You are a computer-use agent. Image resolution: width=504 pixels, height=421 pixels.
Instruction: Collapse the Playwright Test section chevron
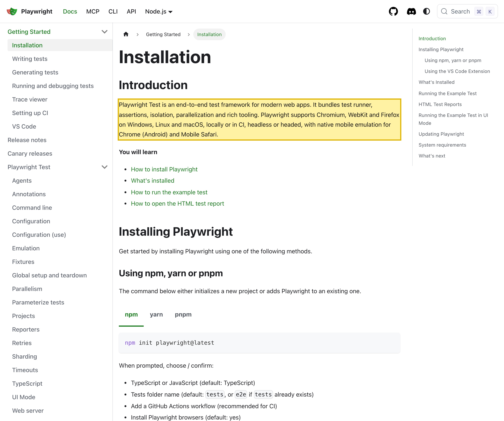pyautogui.click(x=104, y=167)
